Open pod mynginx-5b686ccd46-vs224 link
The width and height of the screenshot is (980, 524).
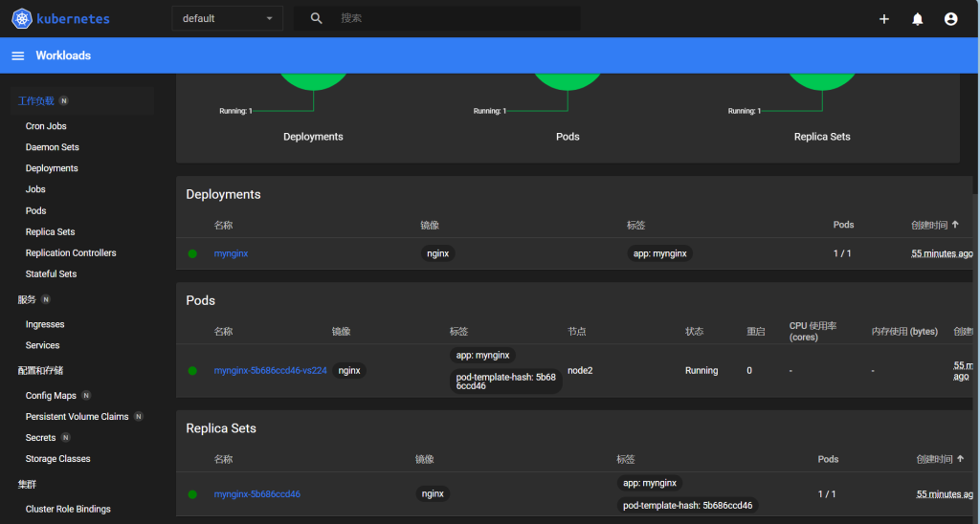coord(270,370)
